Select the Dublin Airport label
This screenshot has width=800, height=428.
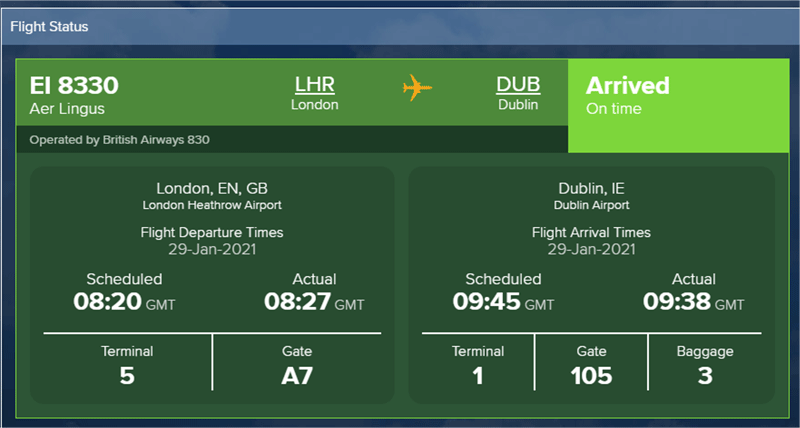(x=592, y=206)
